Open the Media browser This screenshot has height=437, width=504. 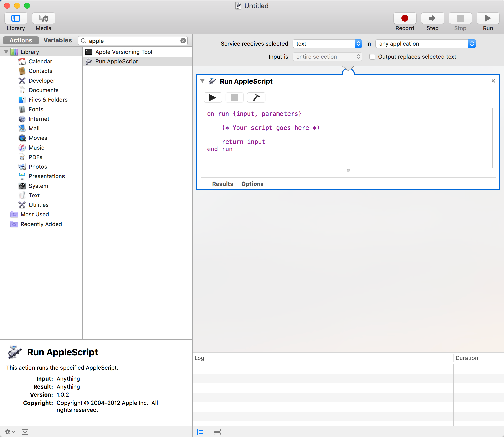[x=43, y=18]
